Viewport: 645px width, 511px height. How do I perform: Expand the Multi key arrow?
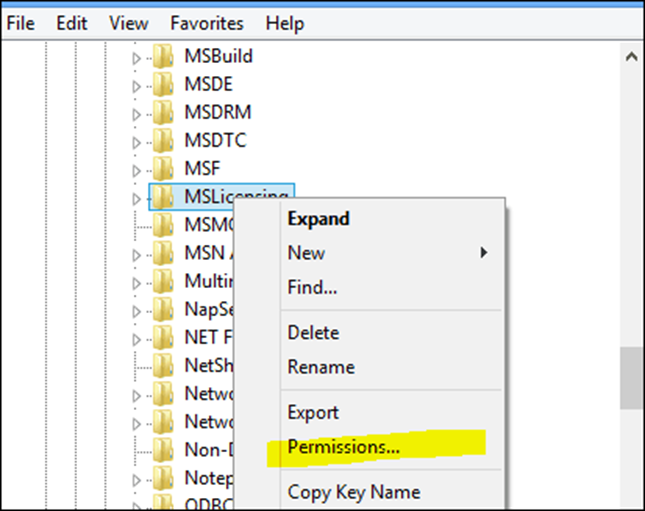[x=137, y=283]
